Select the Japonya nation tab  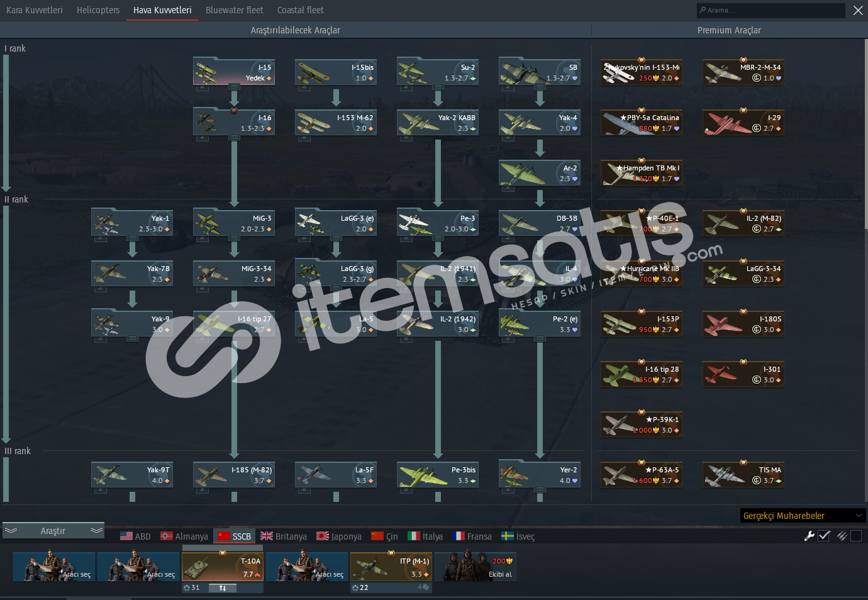(339, 536)
